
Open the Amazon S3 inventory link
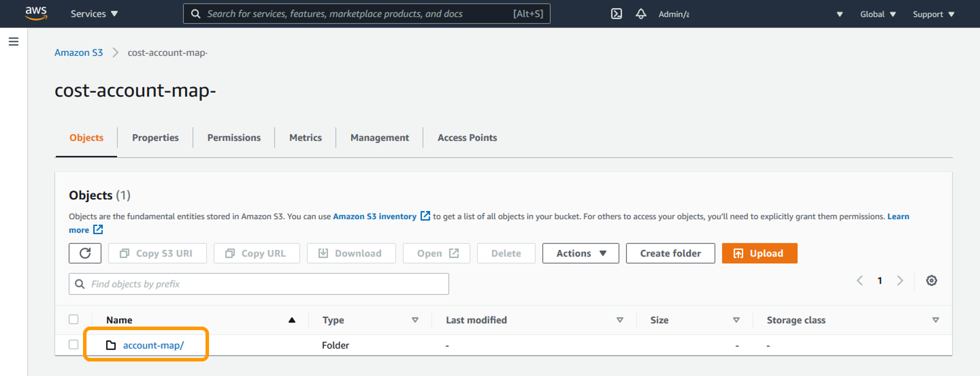tap(374, 216)
